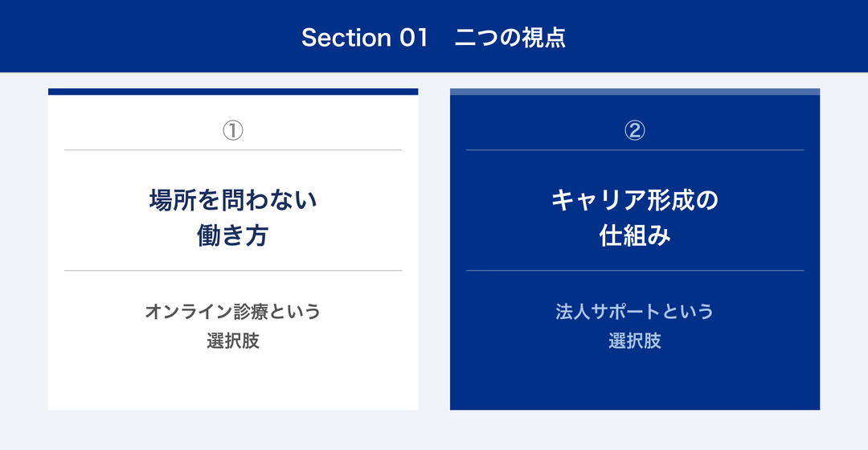Click the 仕組み heading line

tap(635, 235)
